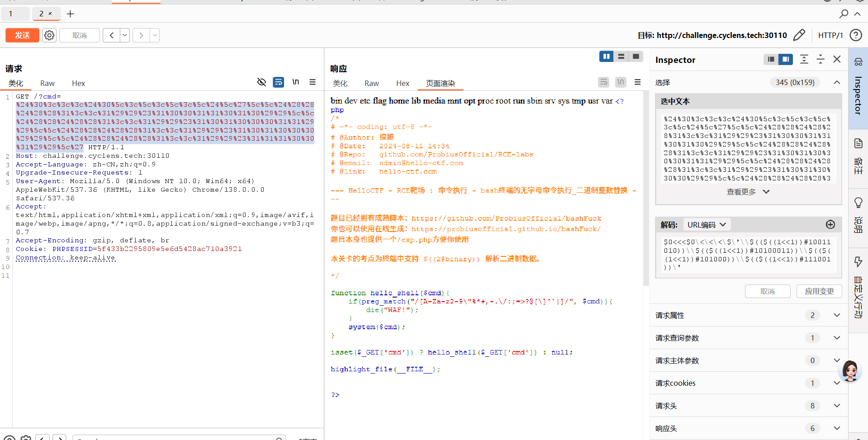Switch to top-bottom split layout view
This screenshot has width=868, height=440.
[621, 57]
